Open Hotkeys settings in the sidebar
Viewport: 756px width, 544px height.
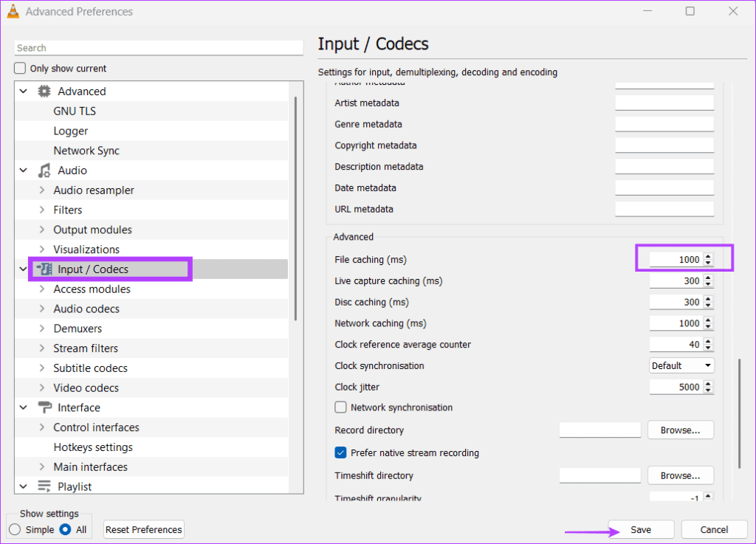click(92, 447)
